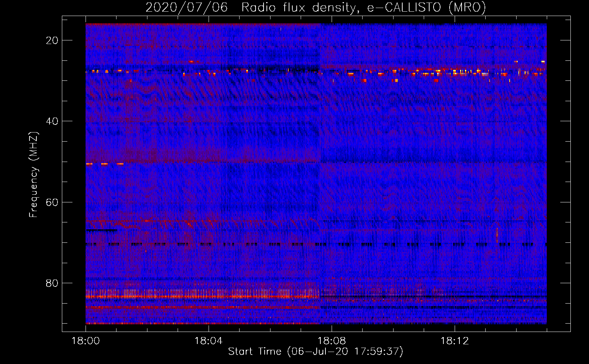
Task: Click the plot title '2020/07/06 Radio flux density, e-CALLISTO (MRO)'
Action: coord(316,8)
